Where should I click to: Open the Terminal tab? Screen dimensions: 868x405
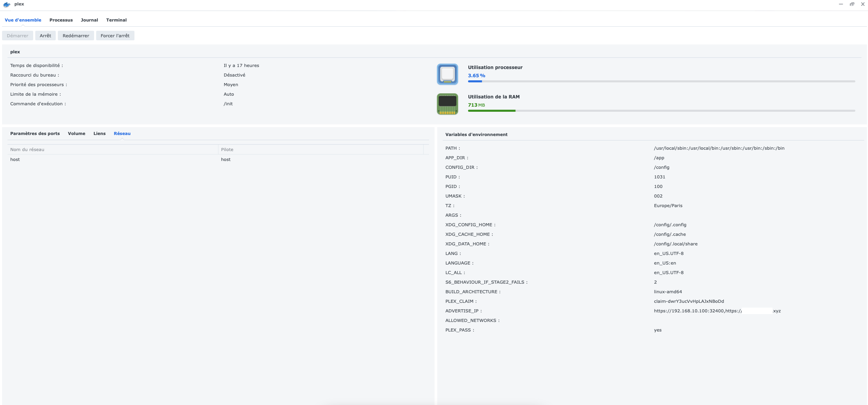116,20
